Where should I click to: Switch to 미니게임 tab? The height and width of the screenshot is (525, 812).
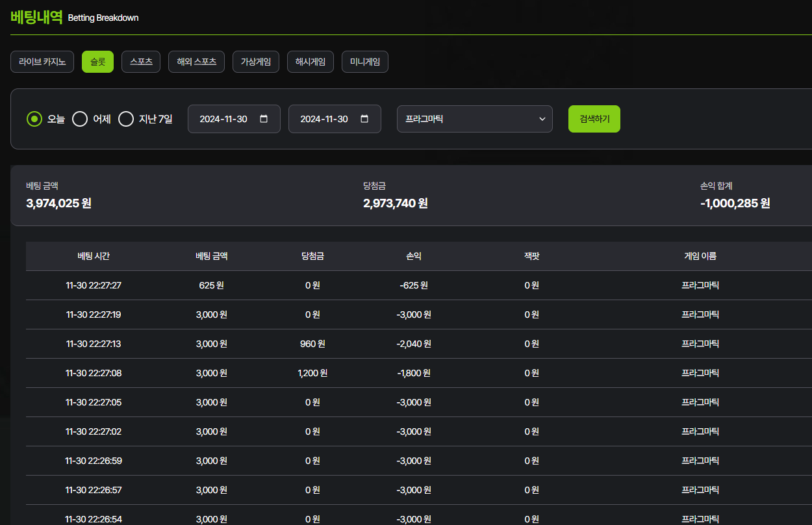(x=365, y=62)
